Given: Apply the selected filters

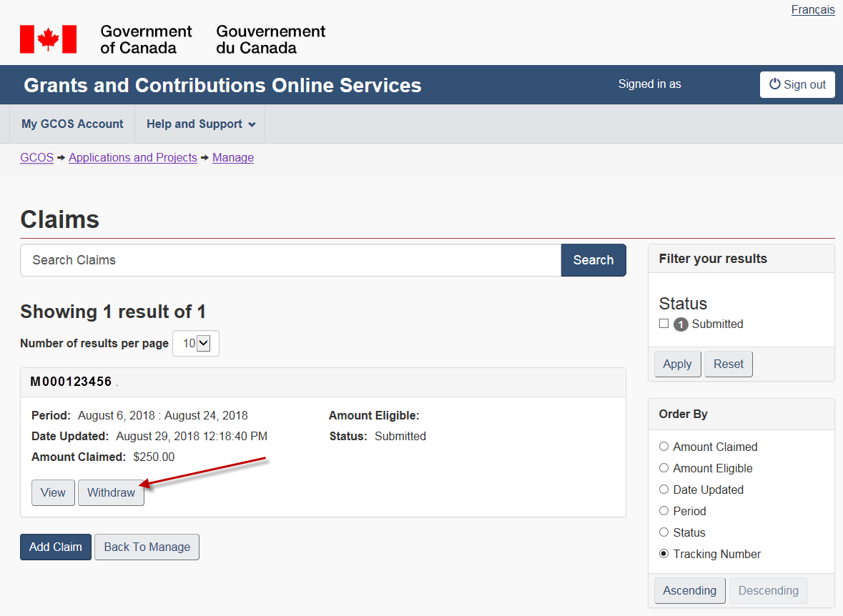Looking at the screenshot, I should click(x=676, y=364).
